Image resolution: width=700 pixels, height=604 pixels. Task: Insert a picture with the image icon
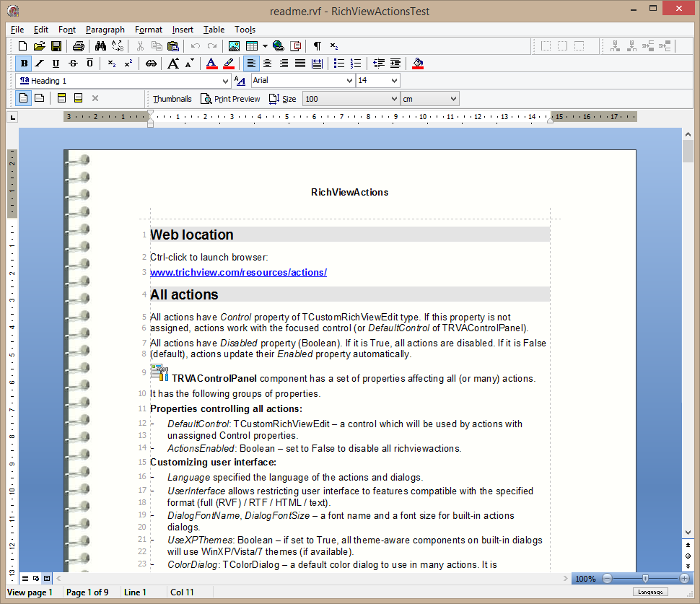pos(234,46)
